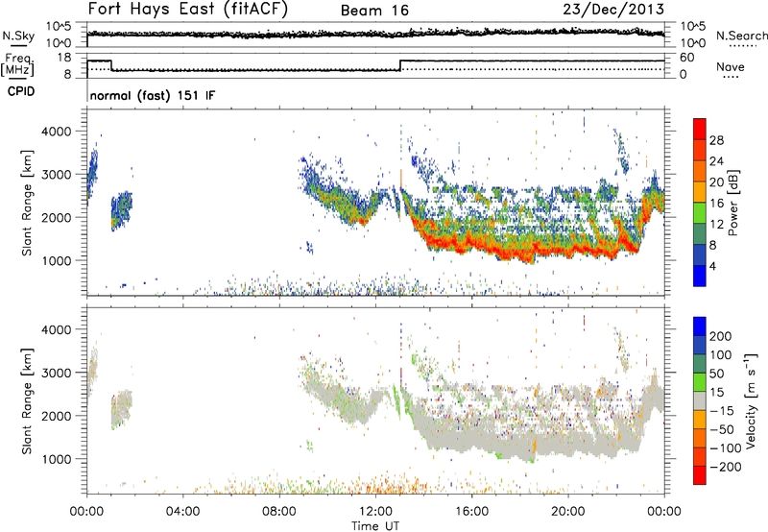Click the "Velocity [m s-1]" colorbar title

click(751, 400)
